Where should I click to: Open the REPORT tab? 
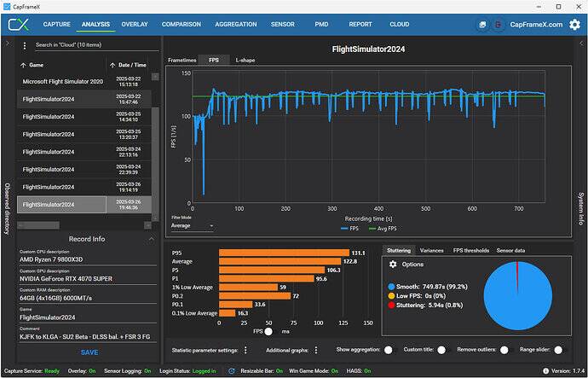[360, 25]
